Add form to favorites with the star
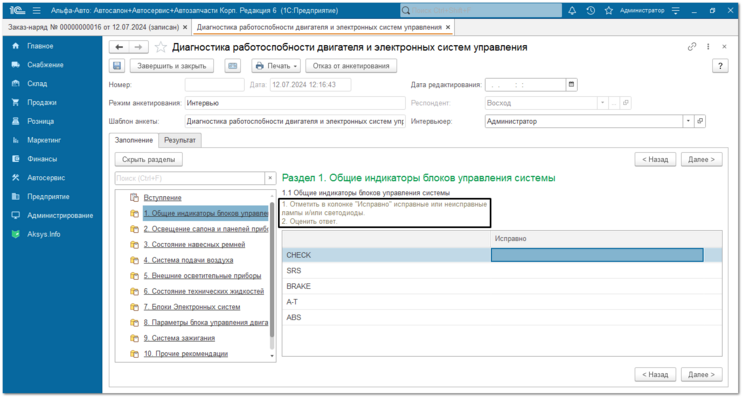Image resolution: width=743 pixels, height=398 pixels. point(161,47)
